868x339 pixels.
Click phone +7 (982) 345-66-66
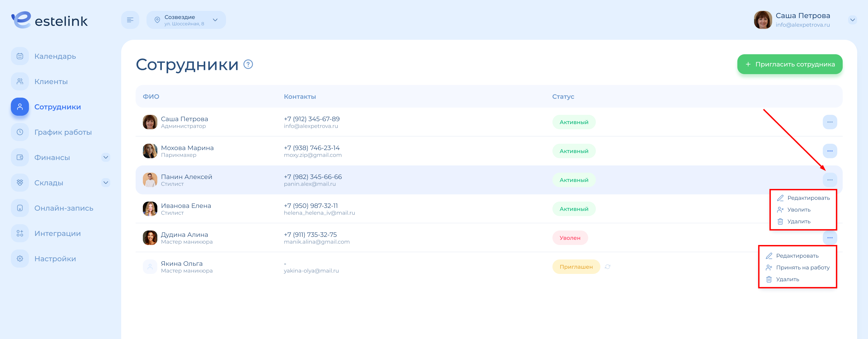313,177
